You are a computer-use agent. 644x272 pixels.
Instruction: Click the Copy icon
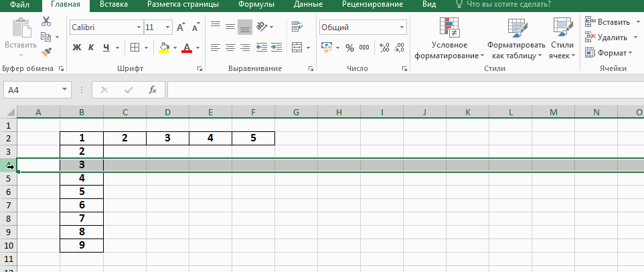(46, 37)
